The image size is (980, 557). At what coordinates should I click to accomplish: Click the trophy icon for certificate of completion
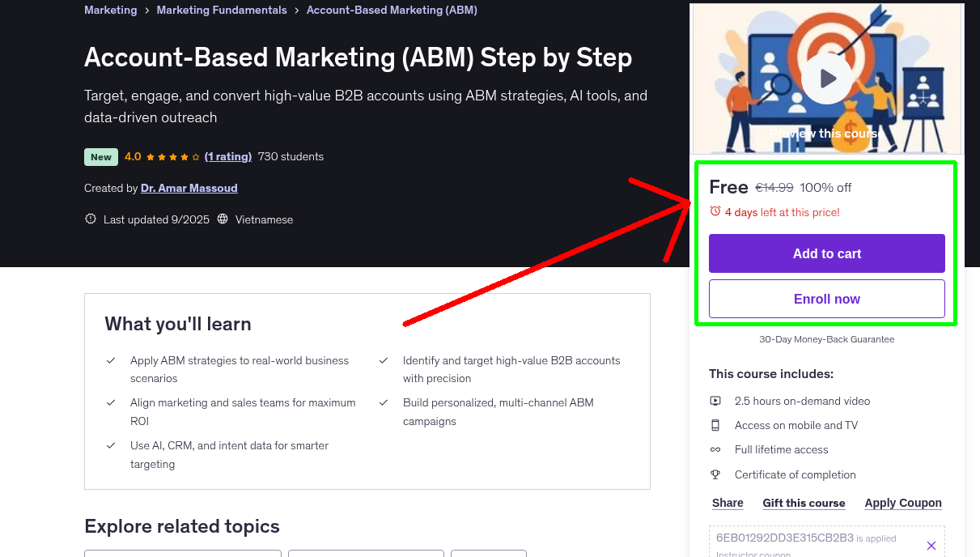click(x=715, y=474)
